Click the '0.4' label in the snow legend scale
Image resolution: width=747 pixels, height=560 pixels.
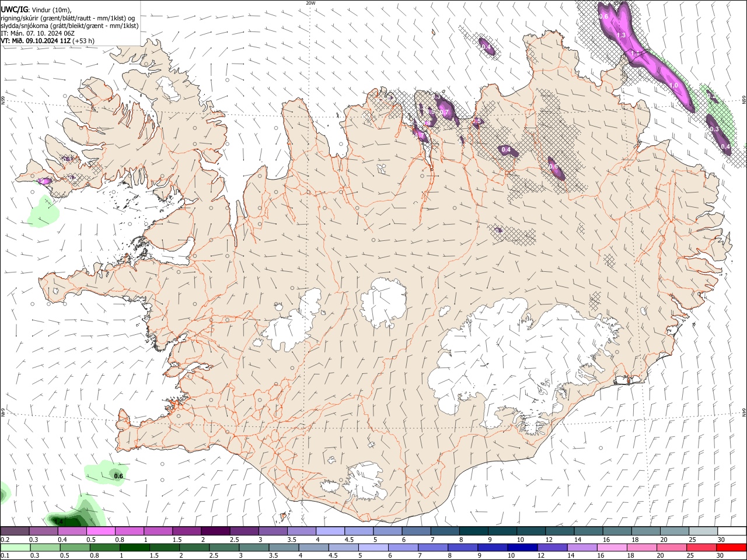[x=62, y=540]
